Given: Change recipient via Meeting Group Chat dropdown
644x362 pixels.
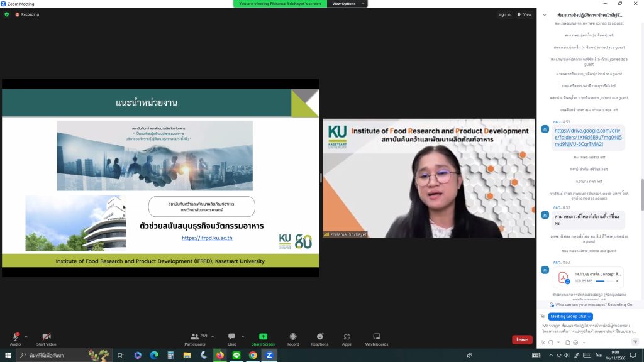Looking at the screenshot, I should pos(570,316).
